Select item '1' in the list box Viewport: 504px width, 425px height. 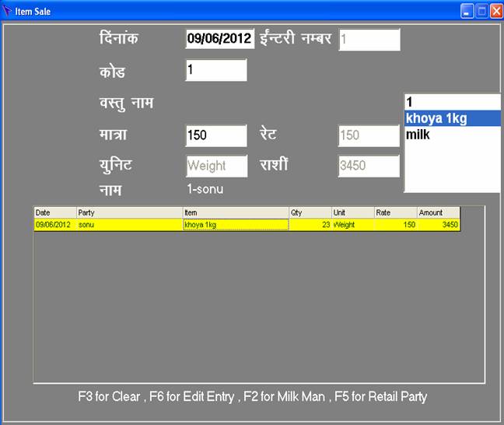pos(451,102)
